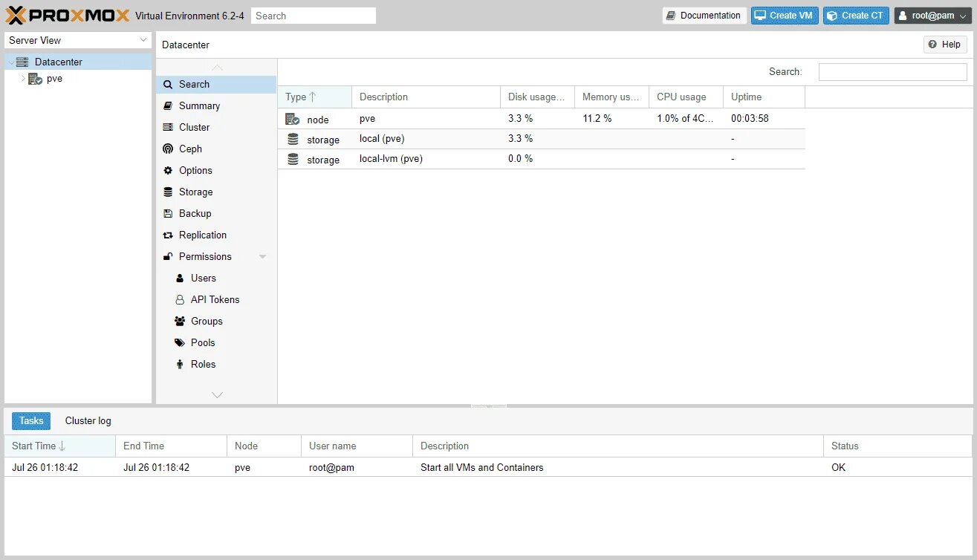Switch to the Tasks tab

click(31, 421)
